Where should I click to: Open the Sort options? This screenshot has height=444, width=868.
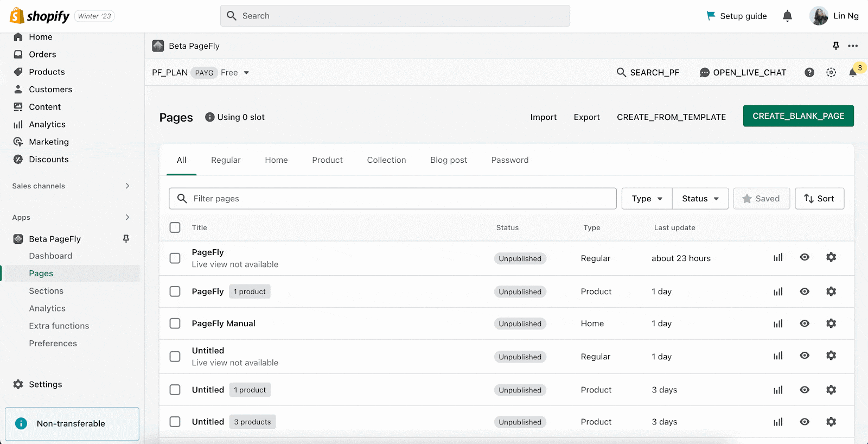coord(819,199)
